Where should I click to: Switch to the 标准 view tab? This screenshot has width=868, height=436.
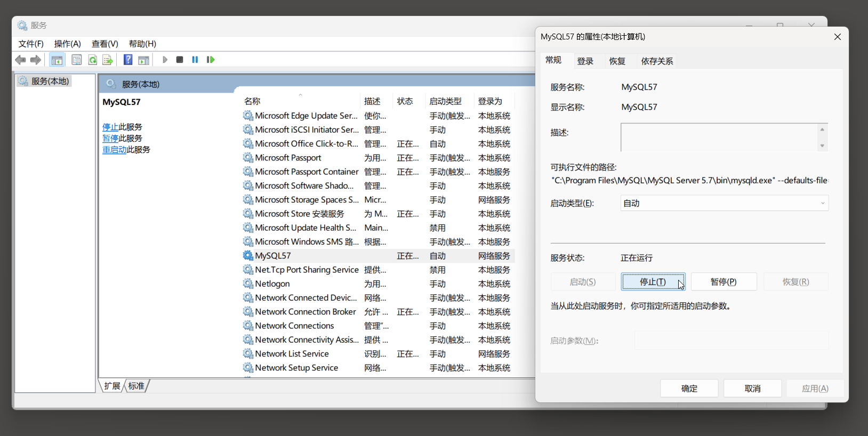(136, 386)
